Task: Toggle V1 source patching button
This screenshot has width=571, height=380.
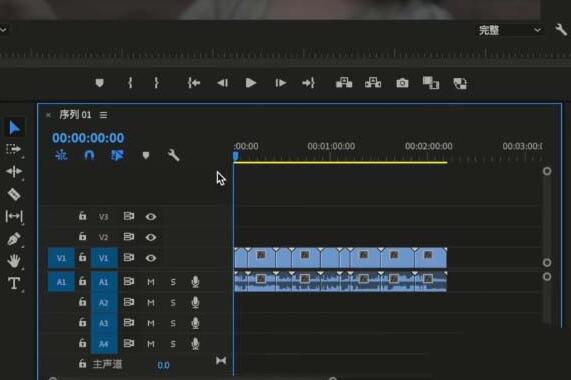Action: click(x=61, y=258)
